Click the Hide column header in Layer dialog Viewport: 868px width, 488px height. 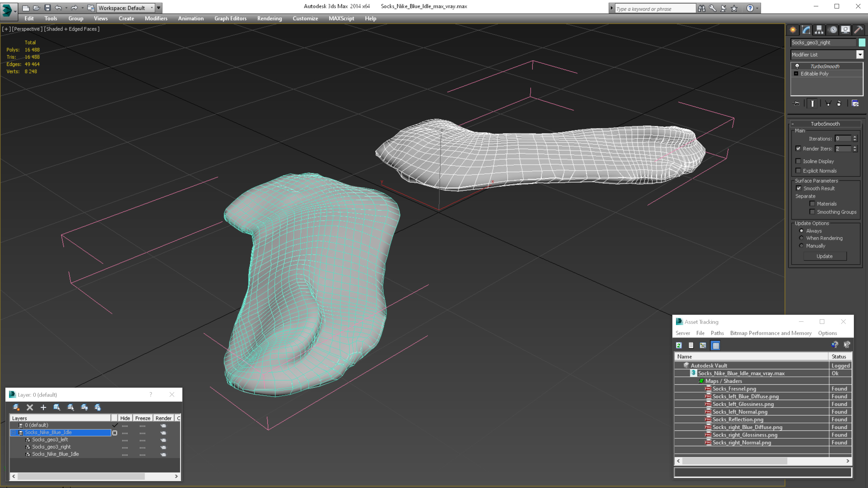point(125,418)
